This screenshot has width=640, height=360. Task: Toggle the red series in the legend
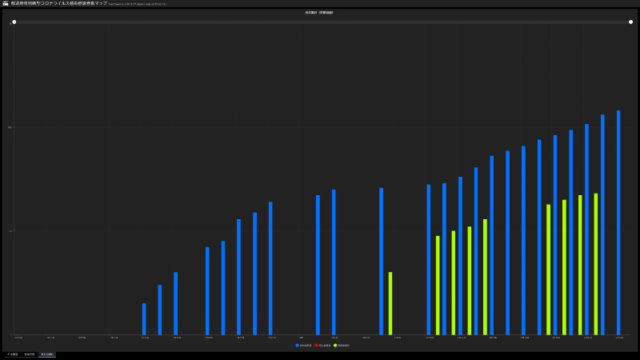pos(322,346)
